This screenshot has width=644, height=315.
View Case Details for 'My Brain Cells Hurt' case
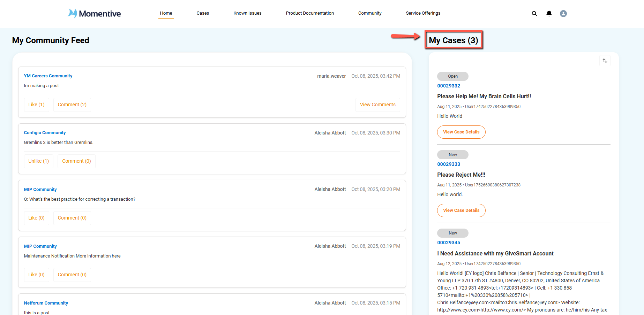[x=461, y=132]
